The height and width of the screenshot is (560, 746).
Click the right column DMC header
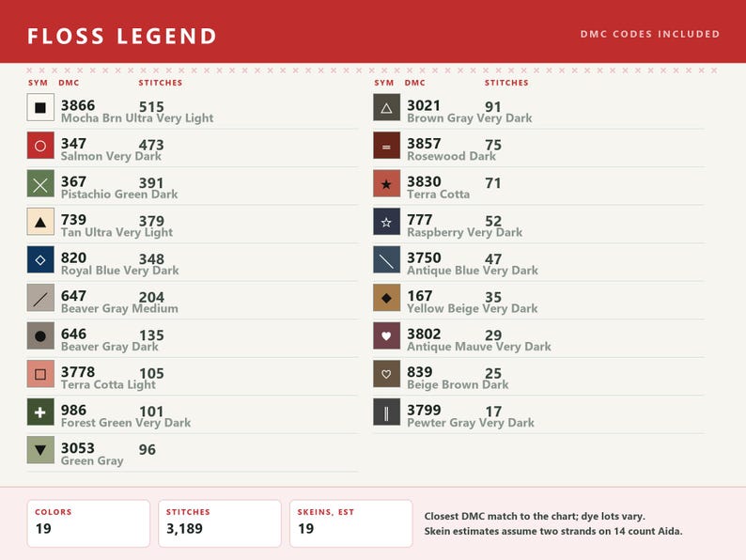415,83
